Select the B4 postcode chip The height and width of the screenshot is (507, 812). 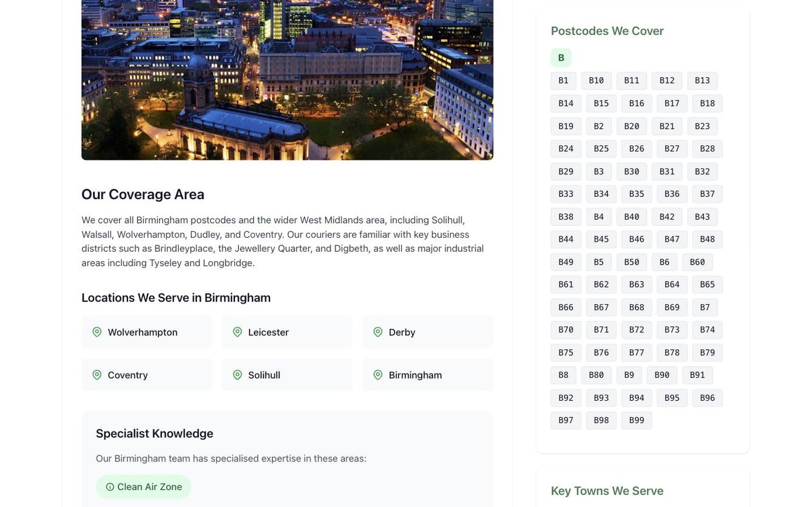[599, 217]
